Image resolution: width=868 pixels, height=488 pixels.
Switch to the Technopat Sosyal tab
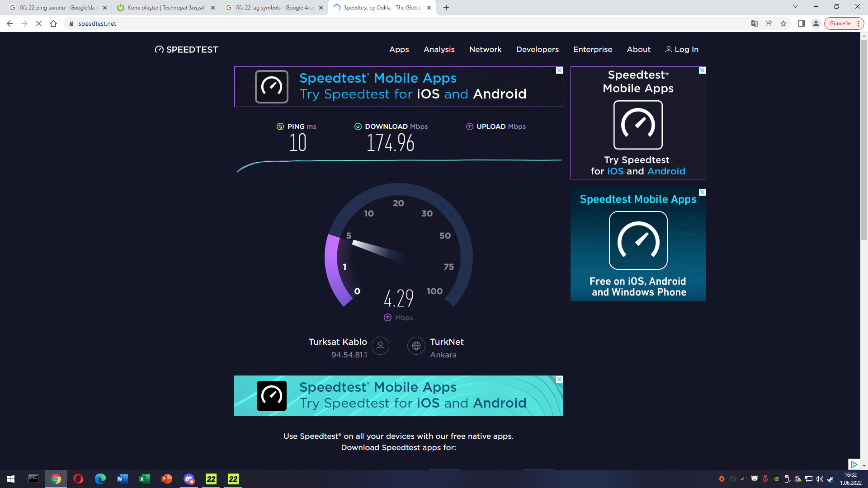coord(165,8)
